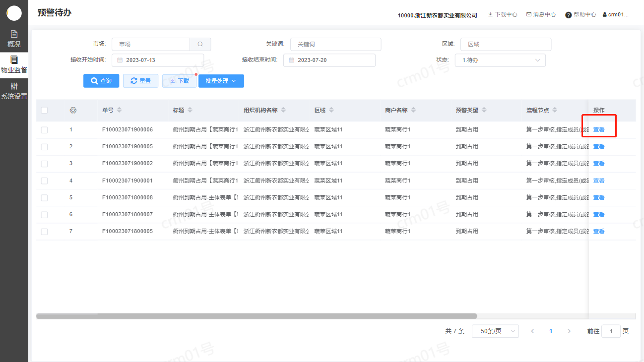
Task: Go to 系统设置 in the sidebar
Action: pyautogui.click(x=14, y=91)
